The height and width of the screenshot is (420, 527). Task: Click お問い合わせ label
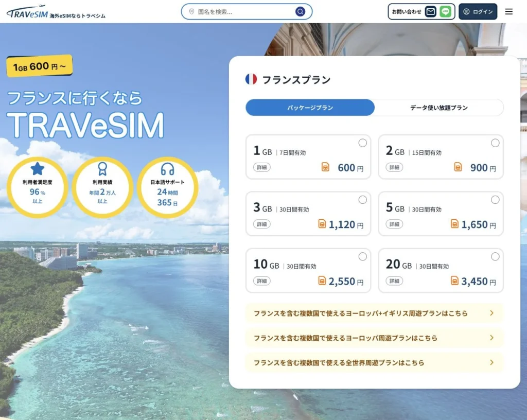pyautogui.click(x=407, y=12)
